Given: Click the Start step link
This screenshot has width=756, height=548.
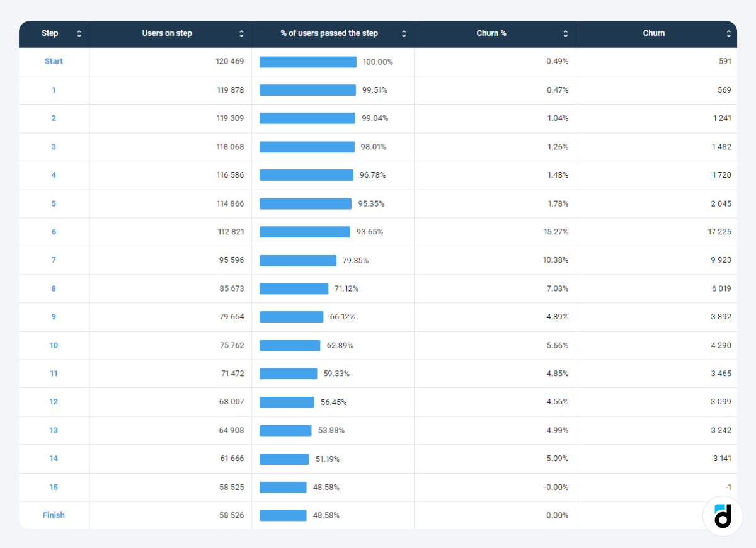Looking at the screenshot, I should pos(54,62).
